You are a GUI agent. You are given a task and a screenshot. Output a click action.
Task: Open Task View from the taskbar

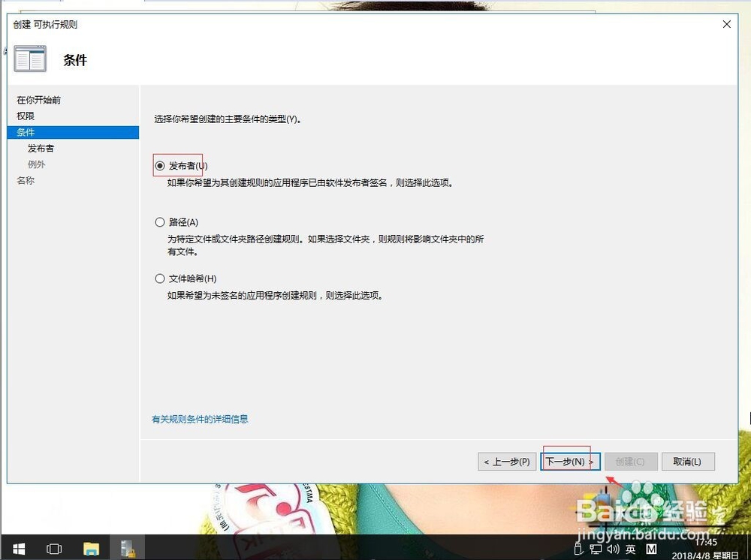point(53,548)
